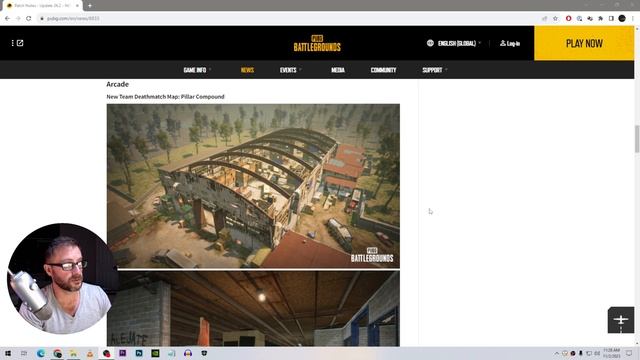This screenshot has width=640, height=360.
Task: Open the extensions puzzle piece menu
Action: pos(600,18)
